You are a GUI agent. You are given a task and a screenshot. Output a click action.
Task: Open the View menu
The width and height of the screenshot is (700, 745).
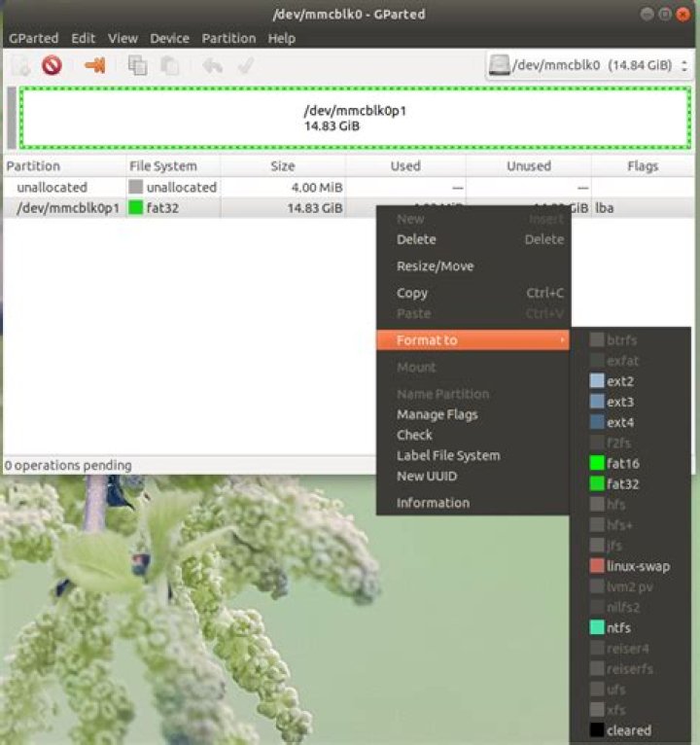[x=122, y=38]
